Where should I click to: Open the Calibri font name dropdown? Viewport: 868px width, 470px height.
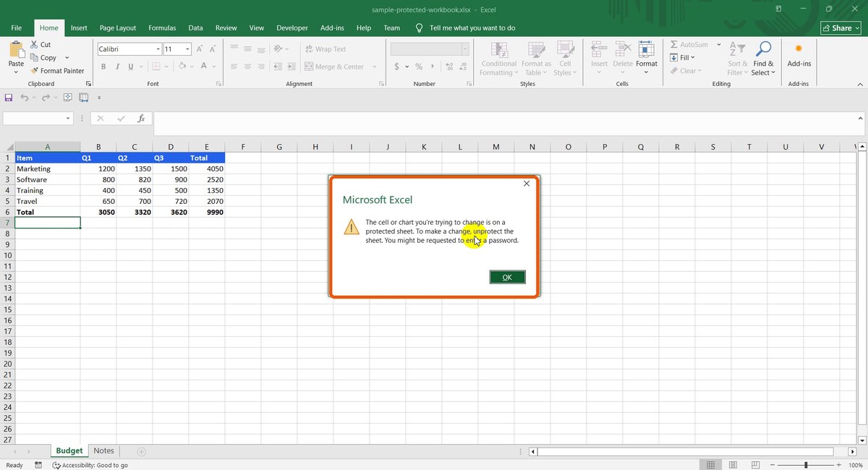[x=158, y=49]
